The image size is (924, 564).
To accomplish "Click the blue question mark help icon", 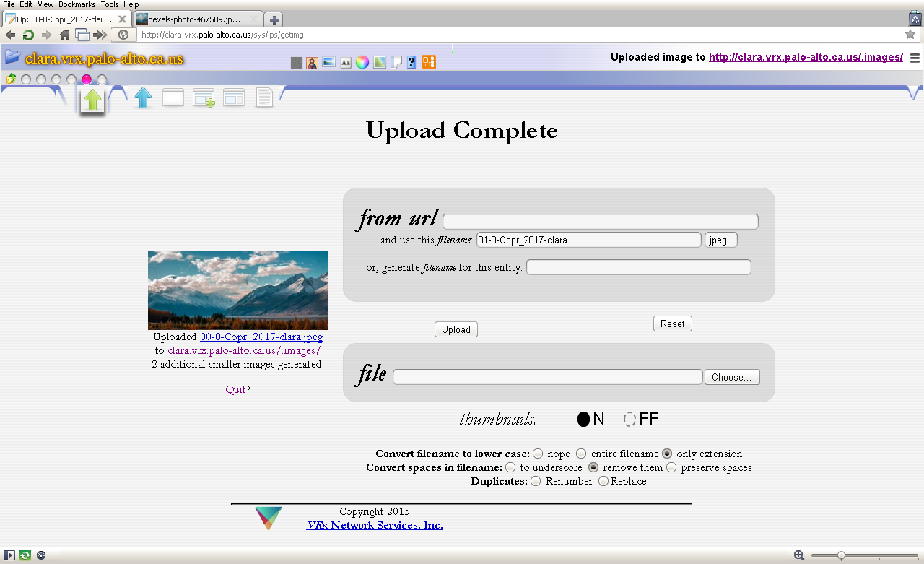I will pyautogui.click(x=411, y=62).
